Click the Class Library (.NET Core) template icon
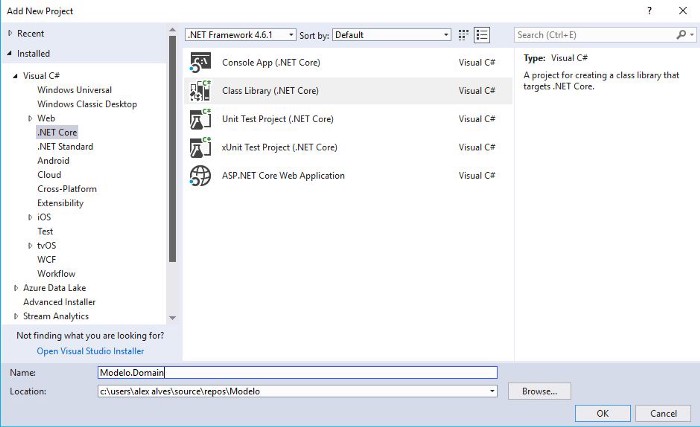Screen dimensions: 700x427 click(200, 91)
